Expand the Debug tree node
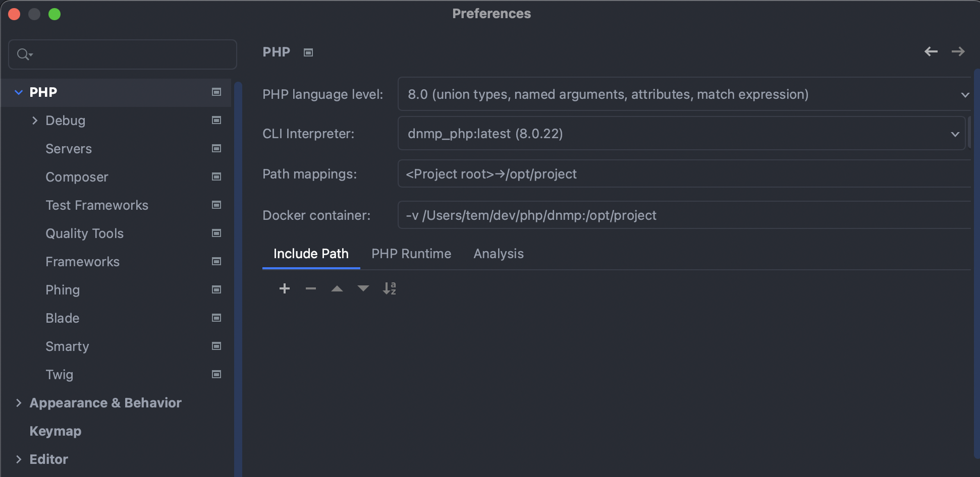Image resolution: width=980 pixels, height=477 pixels. pyautogui.click(x=35, y=121)
